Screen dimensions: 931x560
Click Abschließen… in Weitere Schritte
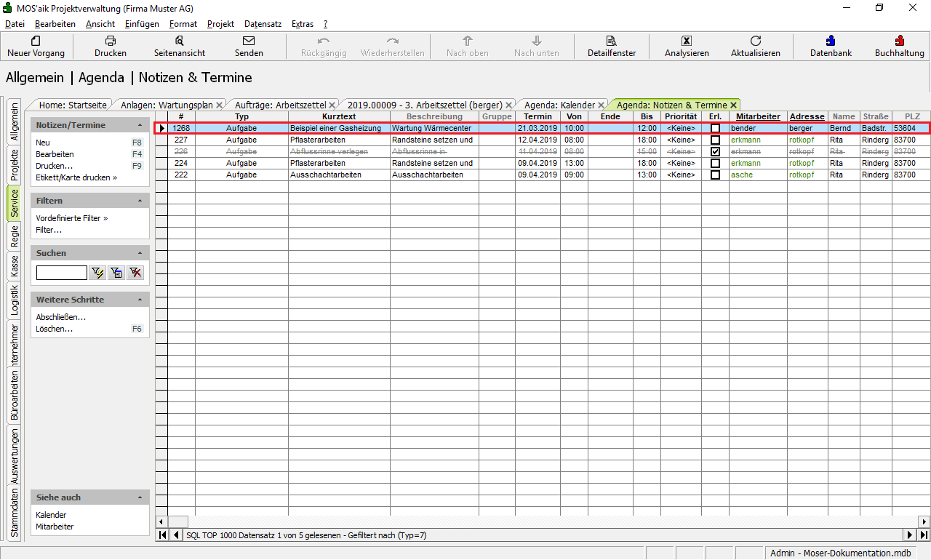tap(61, 317)
